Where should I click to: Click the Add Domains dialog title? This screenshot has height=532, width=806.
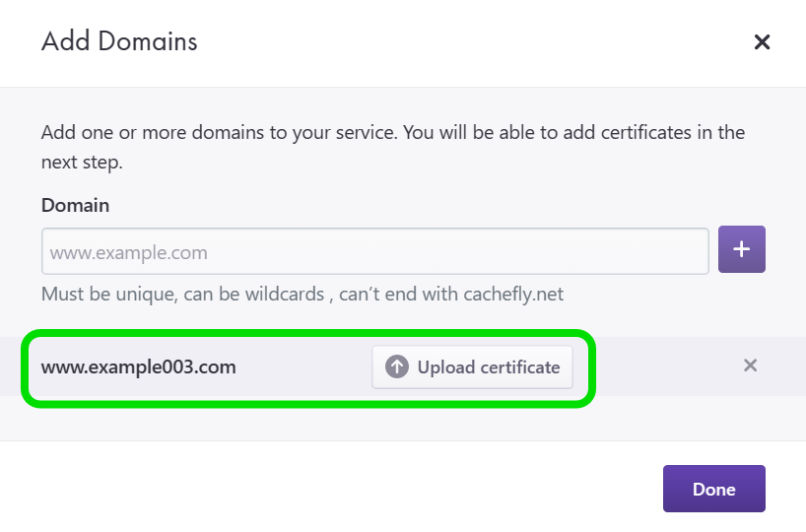(119, 41)
